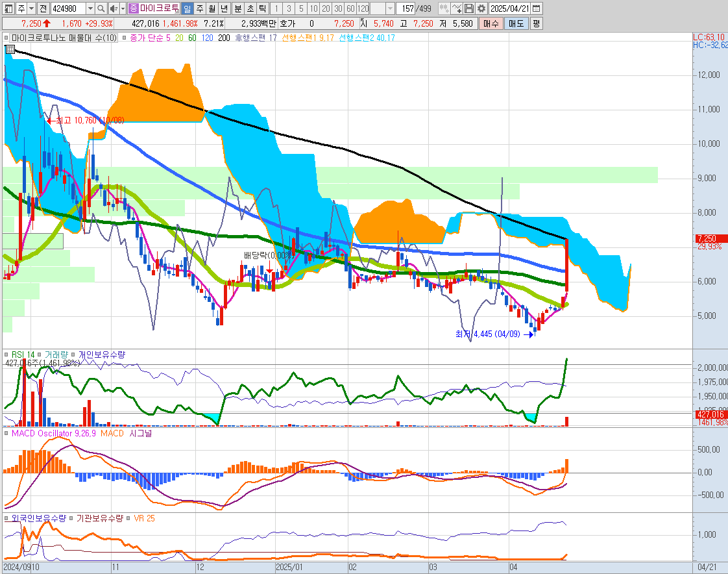Choose the 30 interval button

pos(339,8)
